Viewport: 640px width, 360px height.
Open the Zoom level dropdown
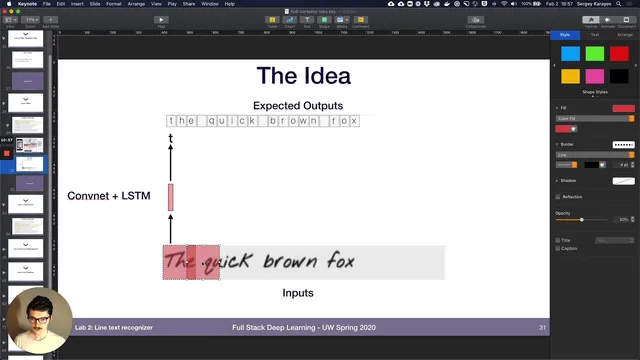(31, 20)
